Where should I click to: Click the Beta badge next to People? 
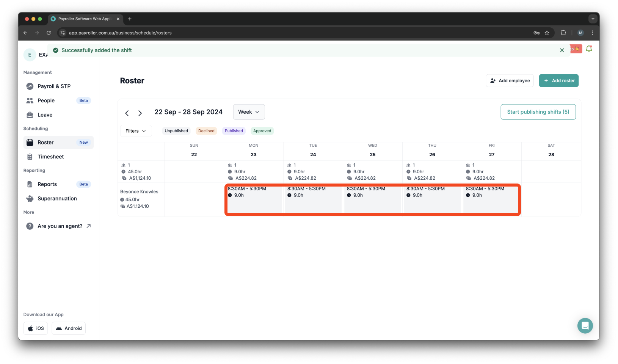tap(84, 100)
